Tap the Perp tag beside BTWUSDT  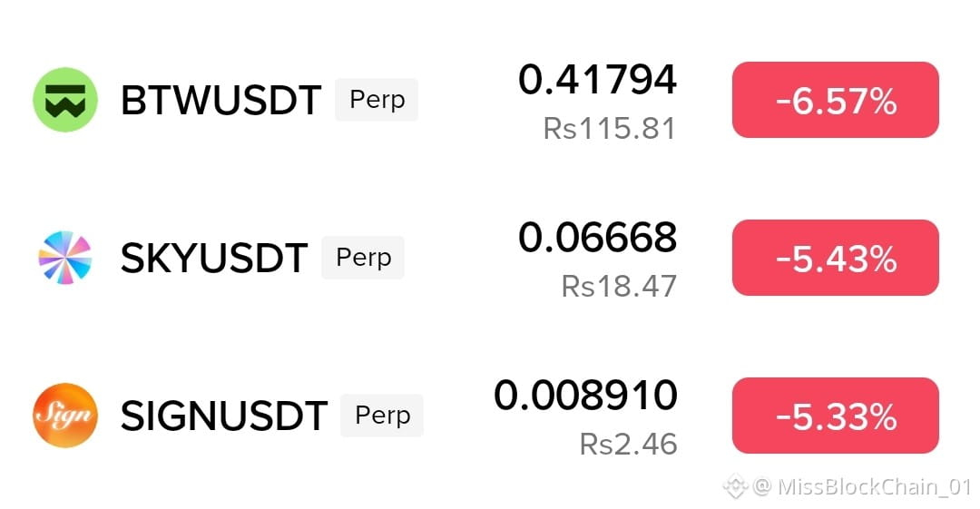377,100
